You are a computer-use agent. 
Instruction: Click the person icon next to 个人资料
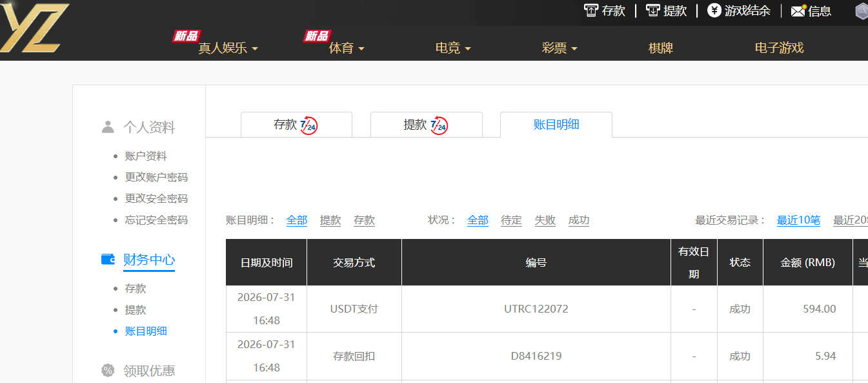click(108, 127)
